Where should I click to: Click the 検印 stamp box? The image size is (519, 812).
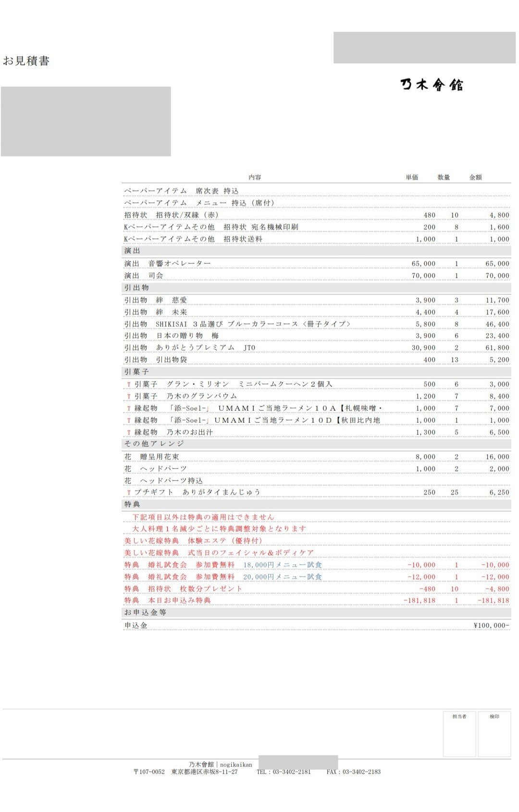[x=494, y=734]
